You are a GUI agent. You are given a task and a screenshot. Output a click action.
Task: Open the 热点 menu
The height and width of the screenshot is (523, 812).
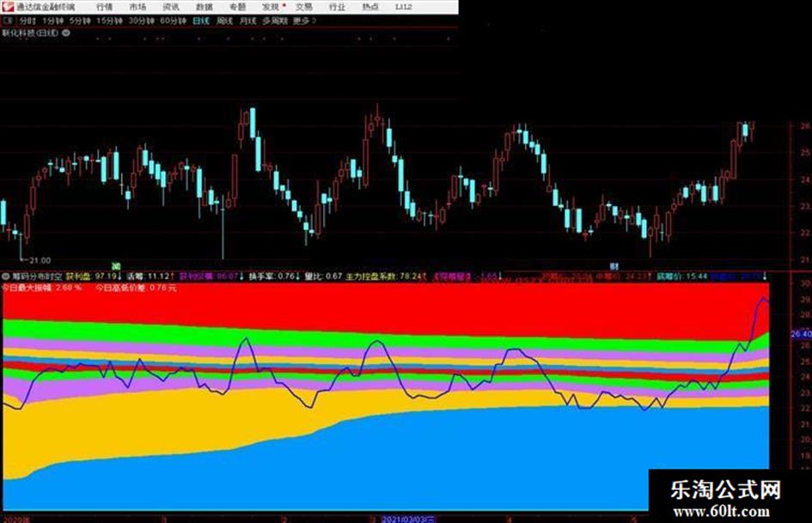(370, 7)
